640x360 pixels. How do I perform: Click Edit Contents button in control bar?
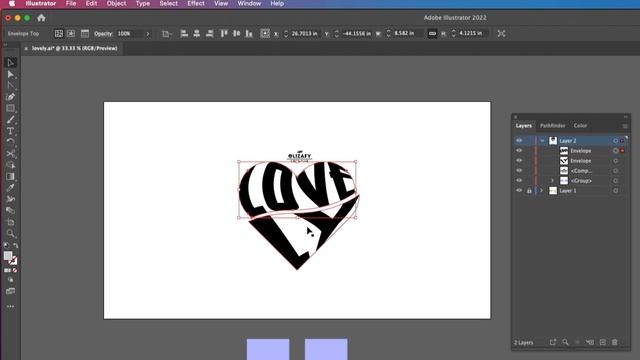tap(71, 33)
